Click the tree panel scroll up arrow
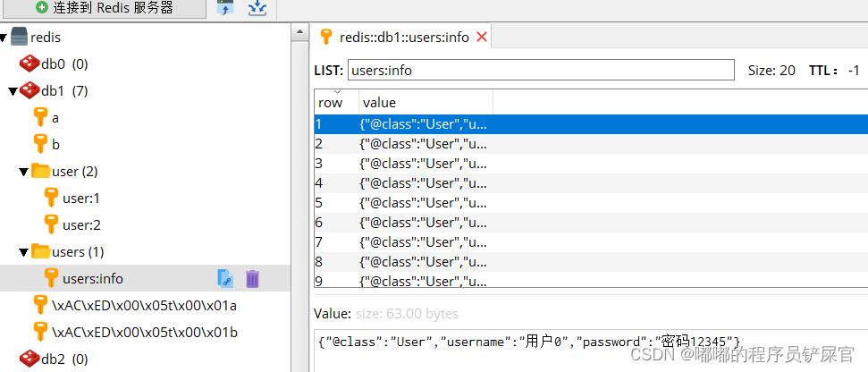 299,32
